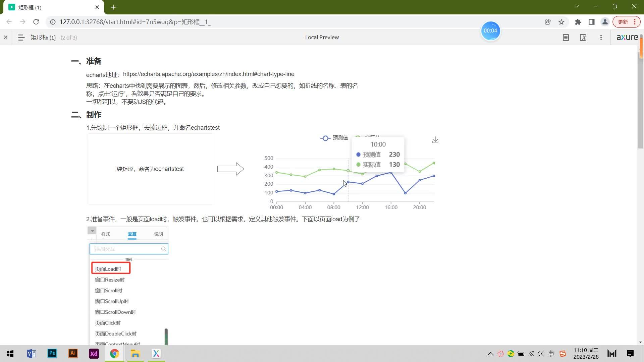The width and height of the screenshot is (644, 362).
Task: Click the chart download save-image icon
Action: pos(435,140)
